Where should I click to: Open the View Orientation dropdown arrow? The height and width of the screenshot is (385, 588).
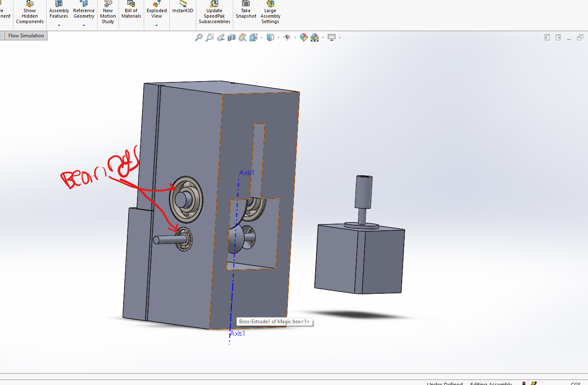point(261,37)
